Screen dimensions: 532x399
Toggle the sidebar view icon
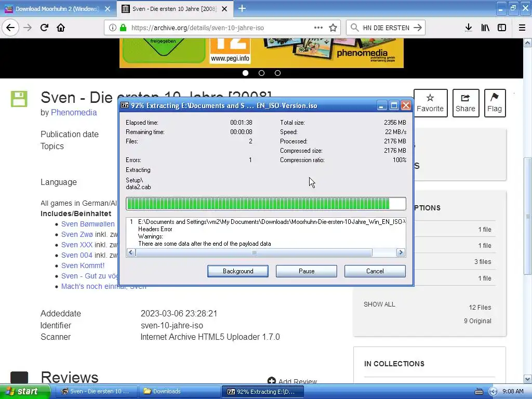pyautogui.click(x=502, y=28)
